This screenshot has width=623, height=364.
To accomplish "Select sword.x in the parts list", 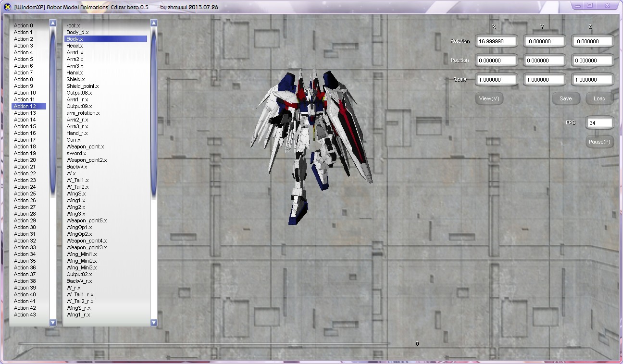I will click(106, 153).
